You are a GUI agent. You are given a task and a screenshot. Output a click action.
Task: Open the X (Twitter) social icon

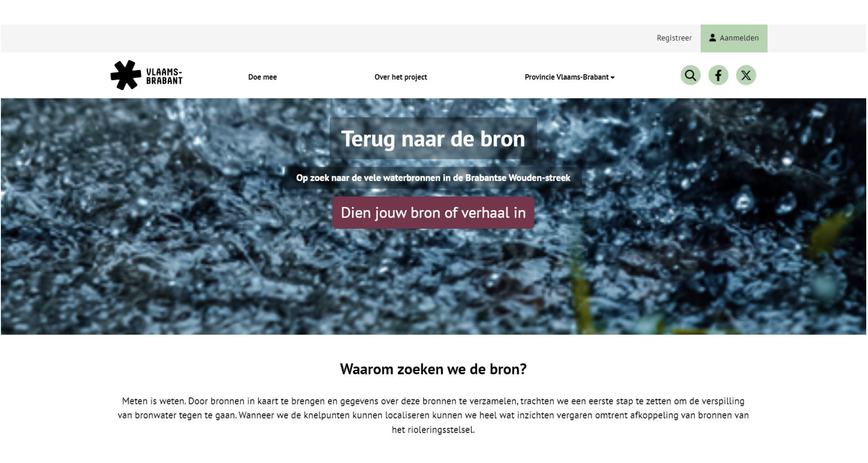[x=746, y=75]
